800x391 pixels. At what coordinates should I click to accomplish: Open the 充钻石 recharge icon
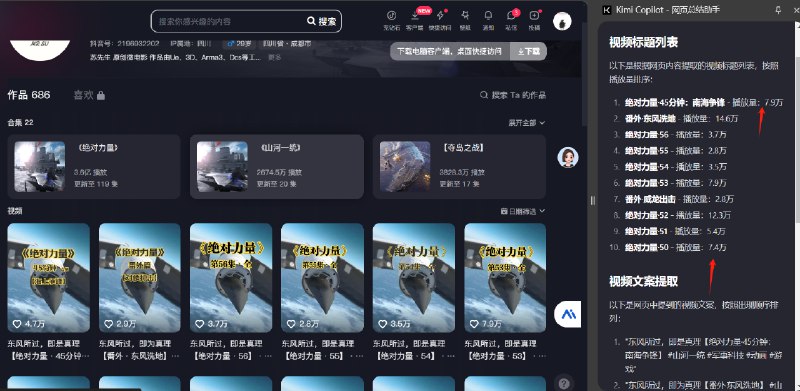pyautogui.click(x=391, y=19)
